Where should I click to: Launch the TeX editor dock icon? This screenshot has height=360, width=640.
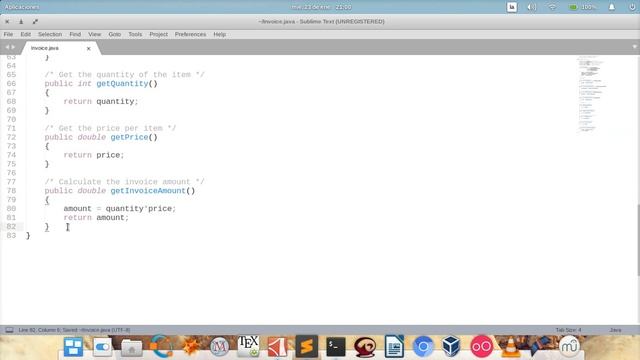coord(248,346)
